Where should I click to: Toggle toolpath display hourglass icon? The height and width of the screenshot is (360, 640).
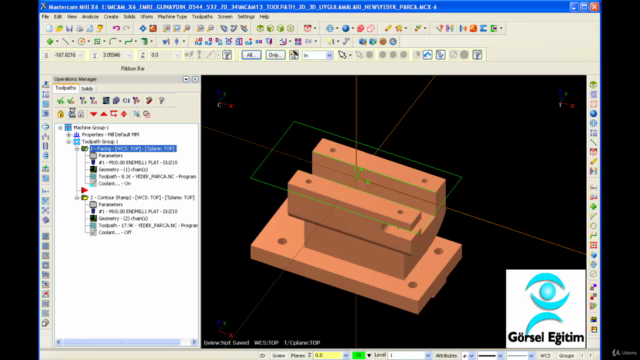[72, 113]
